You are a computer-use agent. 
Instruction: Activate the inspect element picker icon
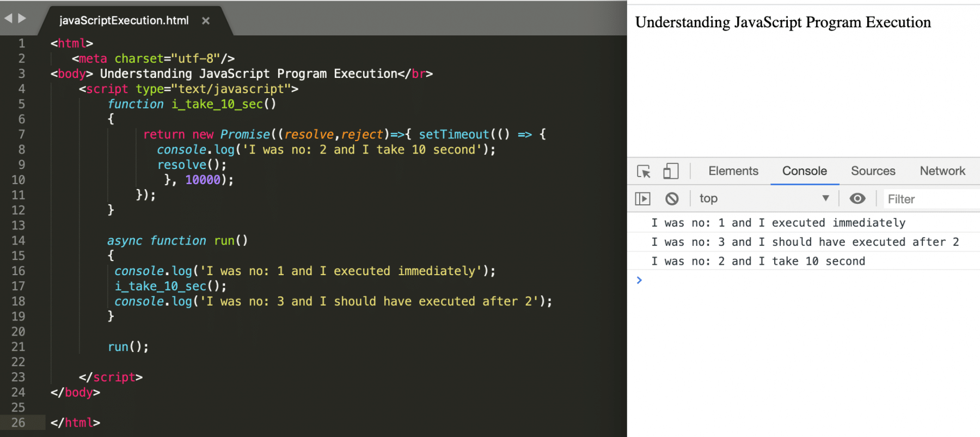click(x=644, y=171)
